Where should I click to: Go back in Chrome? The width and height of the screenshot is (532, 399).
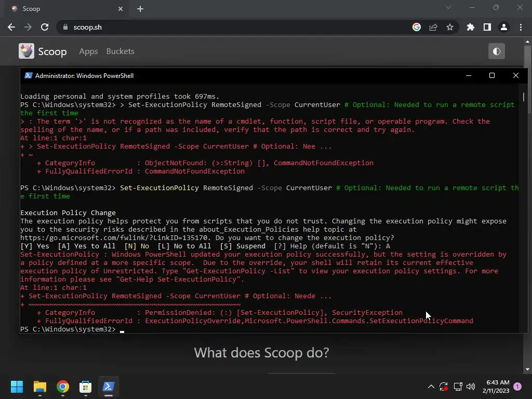pyautogui.click(x=11, y=27)
